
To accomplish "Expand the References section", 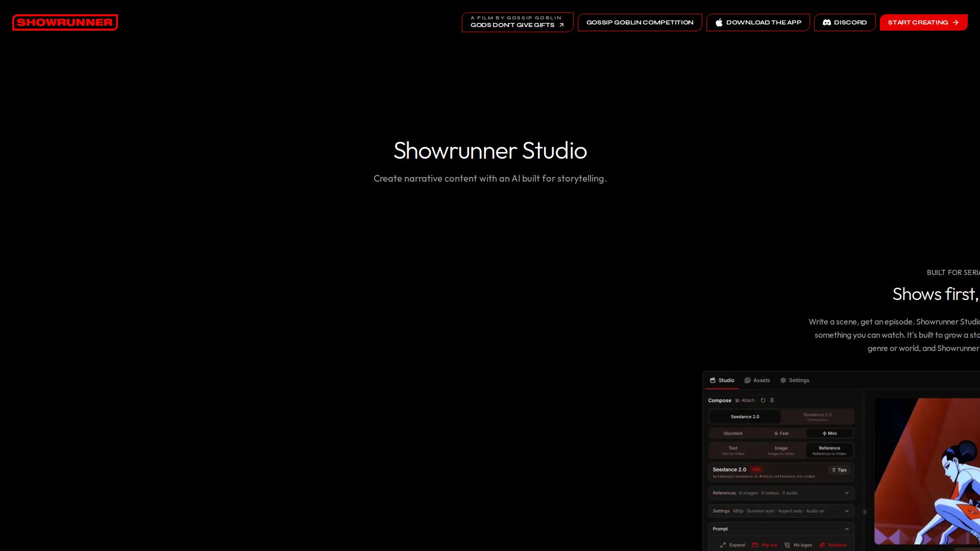I will [781, 493].
